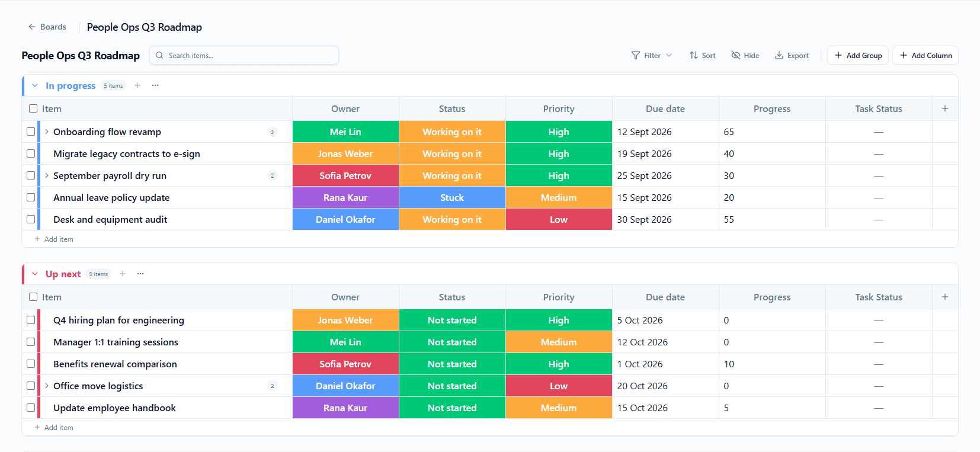Open Stuck status of Annual leave policy
Screen dimensions: 980x452
point(452,197)
